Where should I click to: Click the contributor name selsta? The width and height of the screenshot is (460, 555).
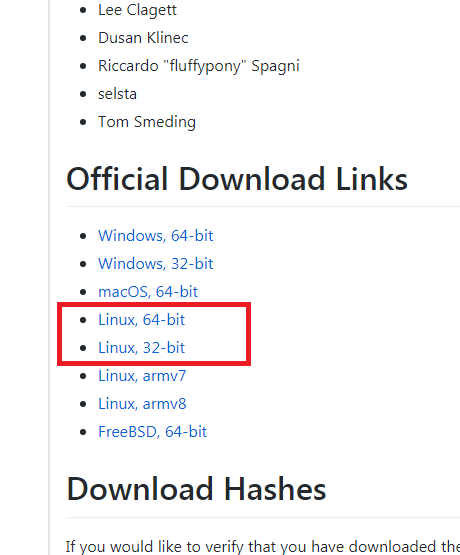click(x=117, y=94)
